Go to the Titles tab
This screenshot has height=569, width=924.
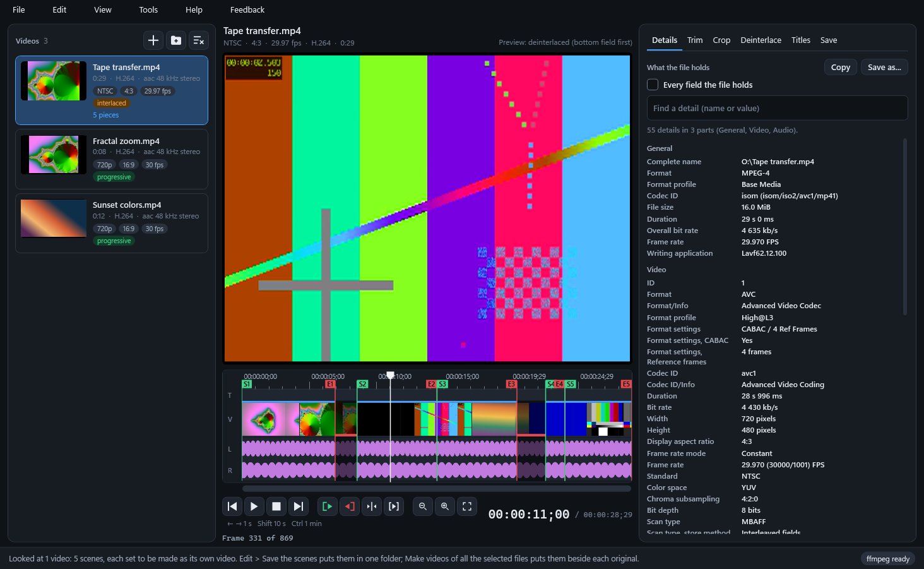click(x=801, y=40)
